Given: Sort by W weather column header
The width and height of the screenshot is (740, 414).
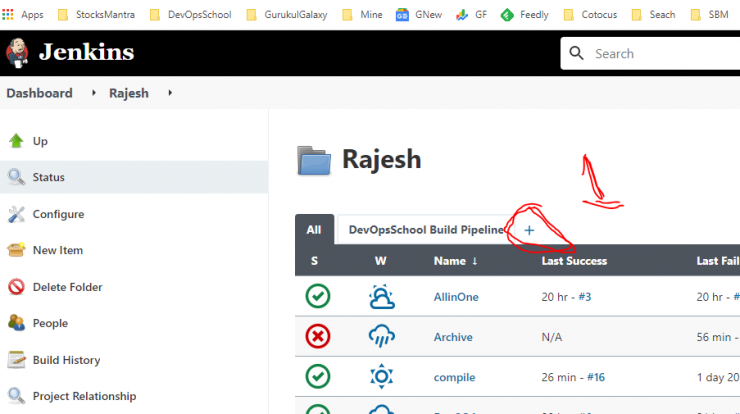Looking at the screenshot, I should (380, 261).
